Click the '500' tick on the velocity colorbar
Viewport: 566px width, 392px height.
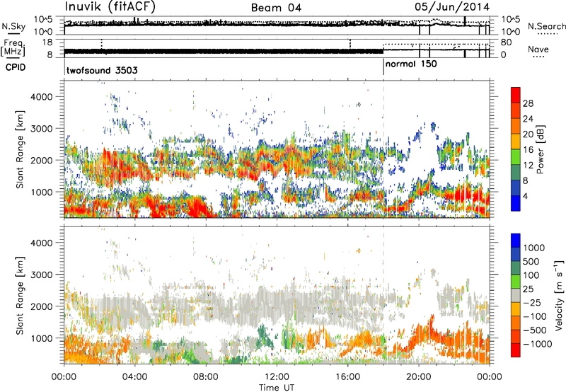click(531, 262)
